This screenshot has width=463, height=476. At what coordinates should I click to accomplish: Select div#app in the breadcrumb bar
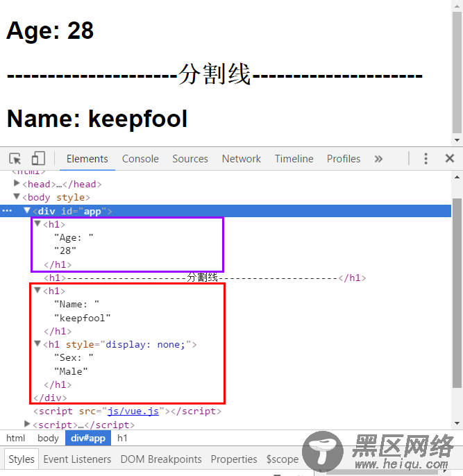(88, 438)
